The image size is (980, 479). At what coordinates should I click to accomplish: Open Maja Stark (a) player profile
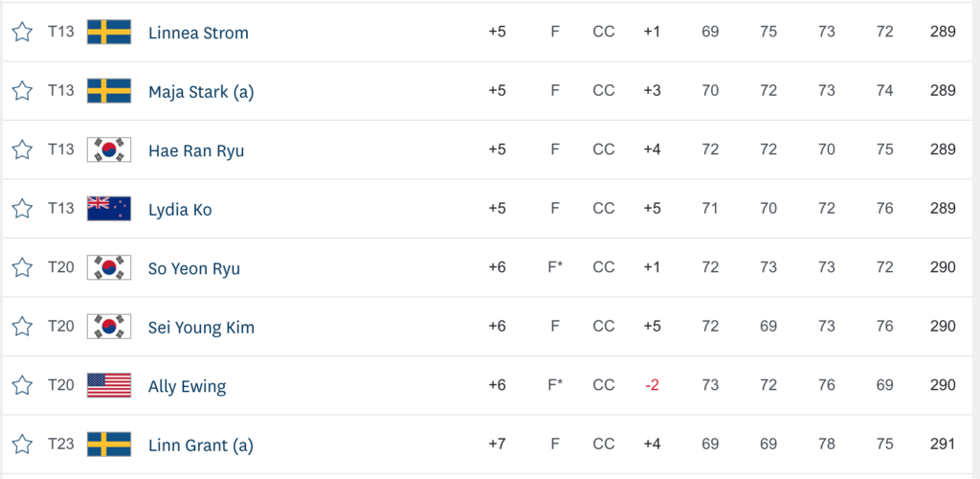coord(201,92)
